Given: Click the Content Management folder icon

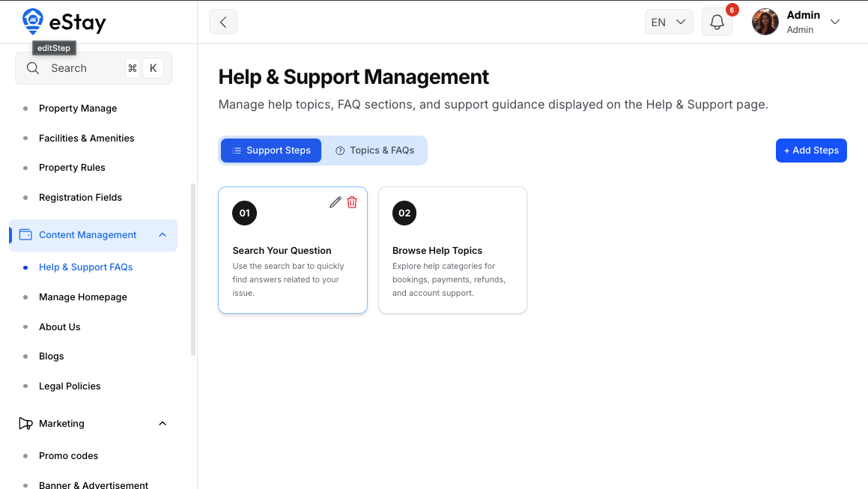Looking at the screenshot, I should [25, 235].
